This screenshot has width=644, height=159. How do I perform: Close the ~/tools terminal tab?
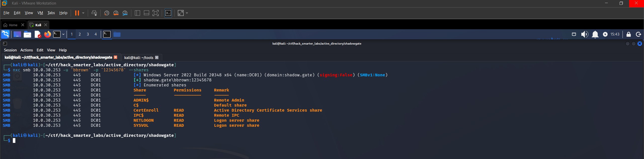(157, 57)
